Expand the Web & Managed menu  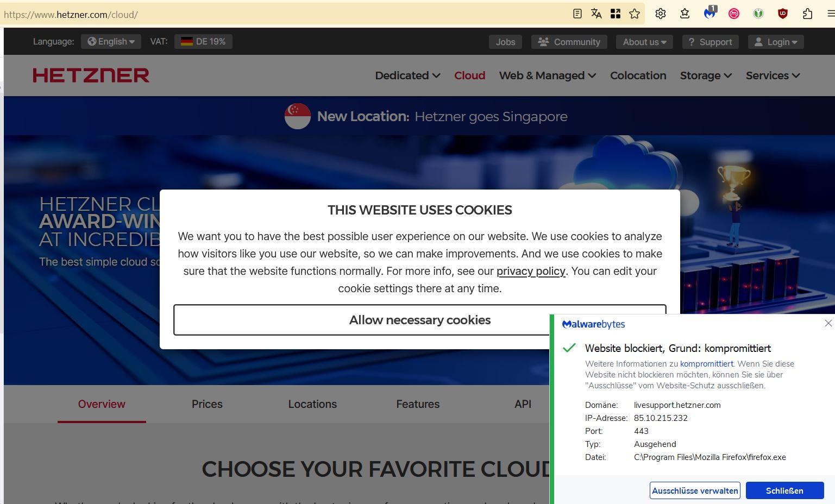548,75
